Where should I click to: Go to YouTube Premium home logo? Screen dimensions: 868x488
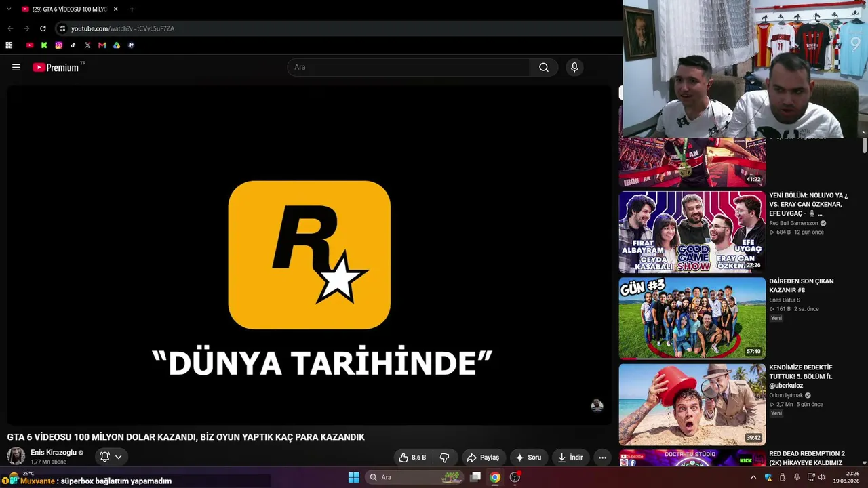pyautogui.click(x=56, y=67)
